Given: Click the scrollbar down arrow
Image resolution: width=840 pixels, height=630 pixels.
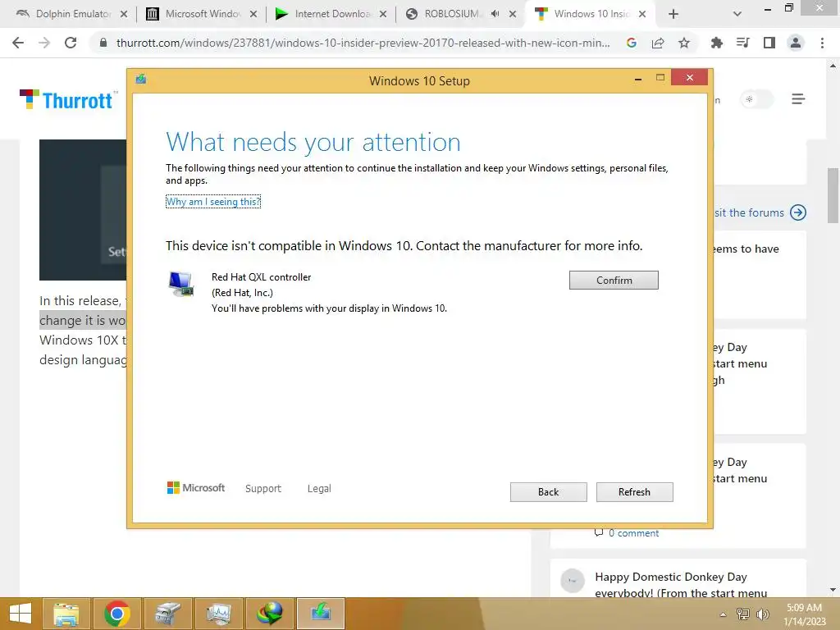Looking at the screenshot, I should click(x=833, y=590).
